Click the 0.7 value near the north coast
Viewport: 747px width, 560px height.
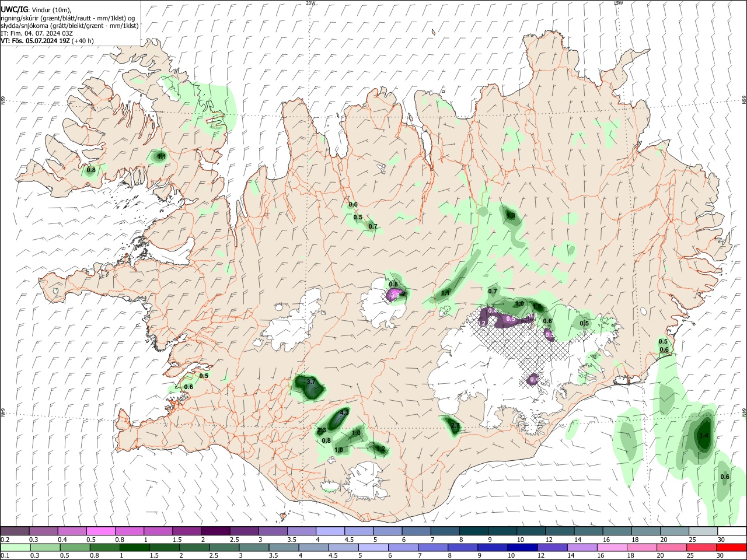click(x=373, y=227)
